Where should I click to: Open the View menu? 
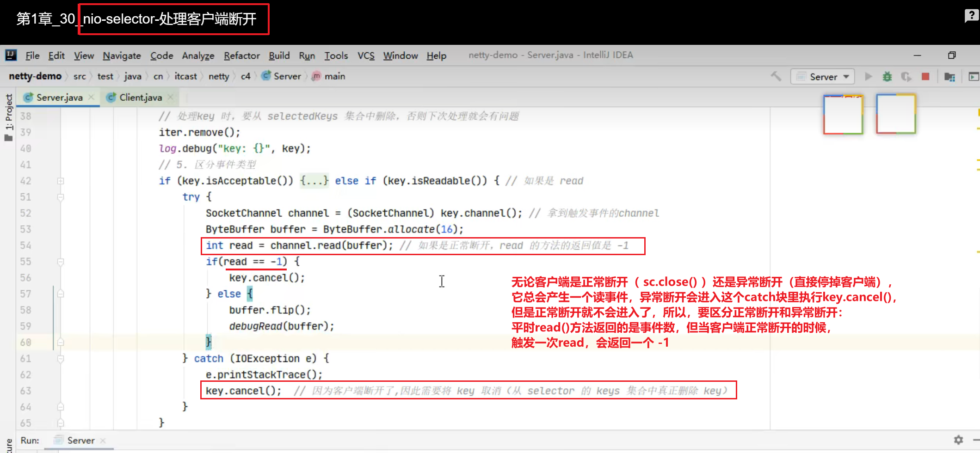point(84,55)
